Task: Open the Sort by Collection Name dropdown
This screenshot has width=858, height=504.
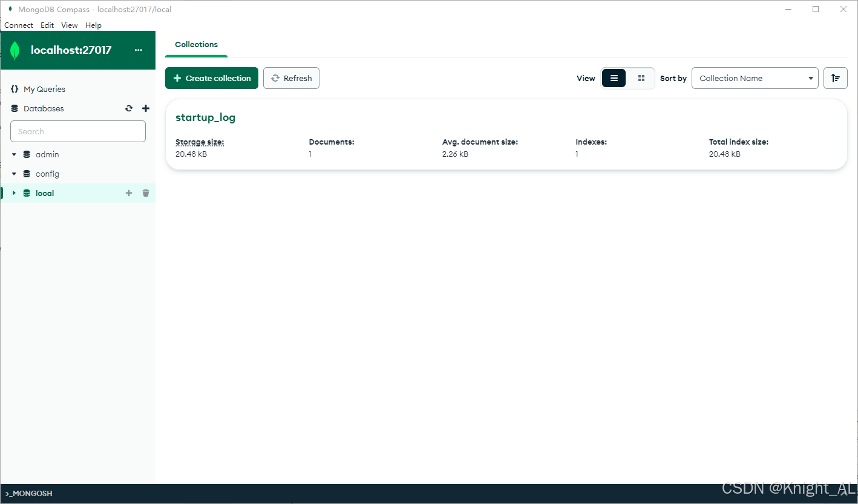Action: pyautogui.click(x=755, y=78)
